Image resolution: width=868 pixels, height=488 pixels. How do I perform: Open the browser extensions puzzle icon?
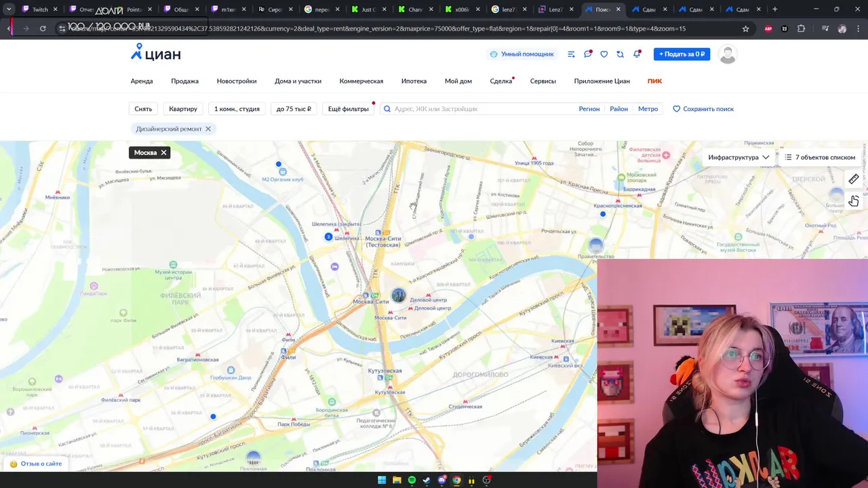pyautogui.click(x=802, y=28)
